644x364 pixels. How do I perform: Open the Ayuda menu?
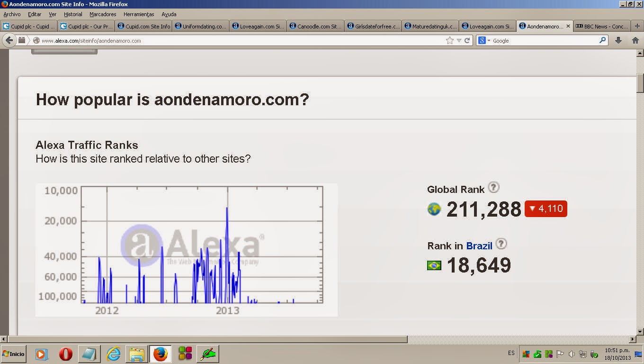click(169, 14)
